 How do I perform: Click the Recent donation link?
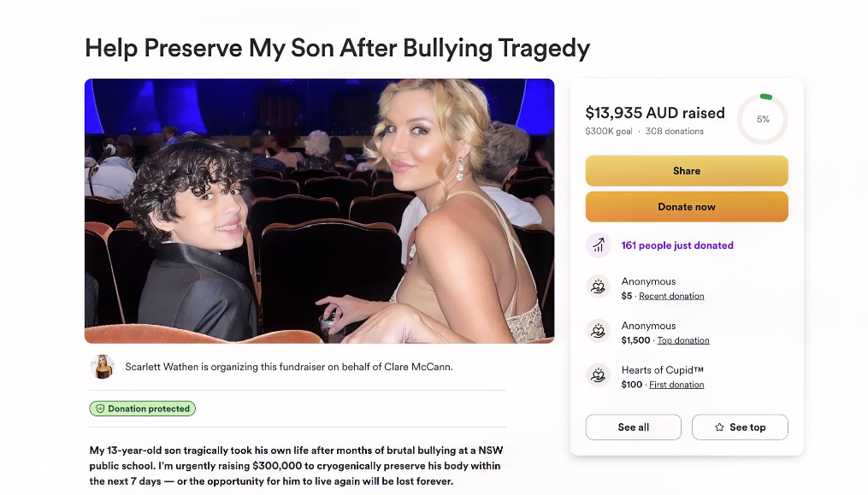coord(671,296)
